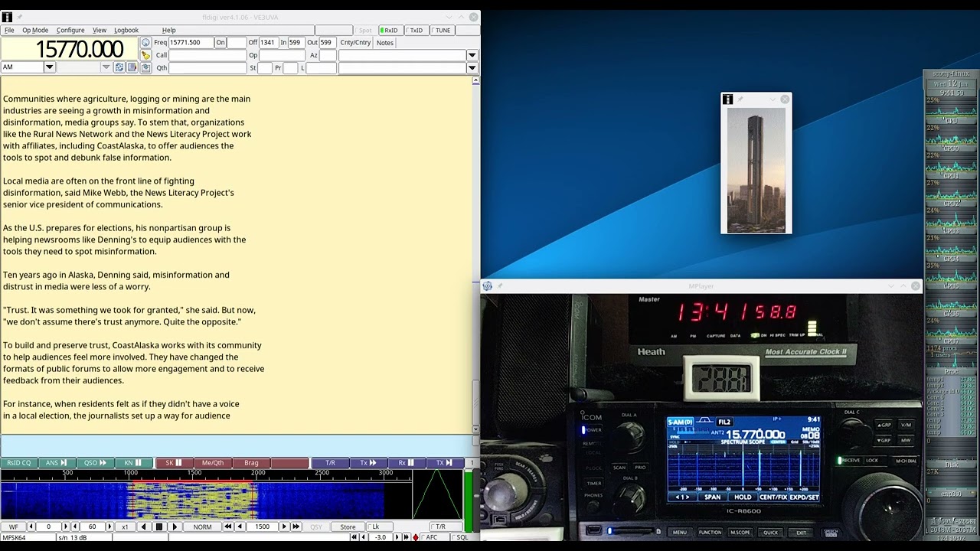Toggle the SQL squelch checkbox

460,538
